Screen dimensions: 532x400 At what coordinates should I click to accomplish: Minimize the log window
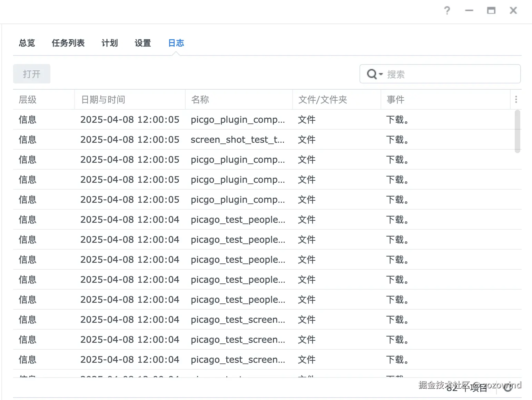469,11
